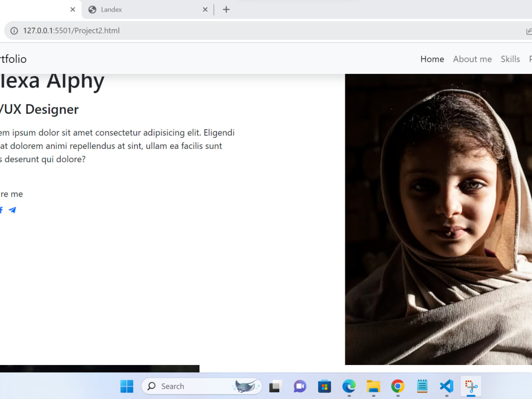Close the first browser tab
Viewport: 532px width, 399px height.
click(x=72, y=10)
